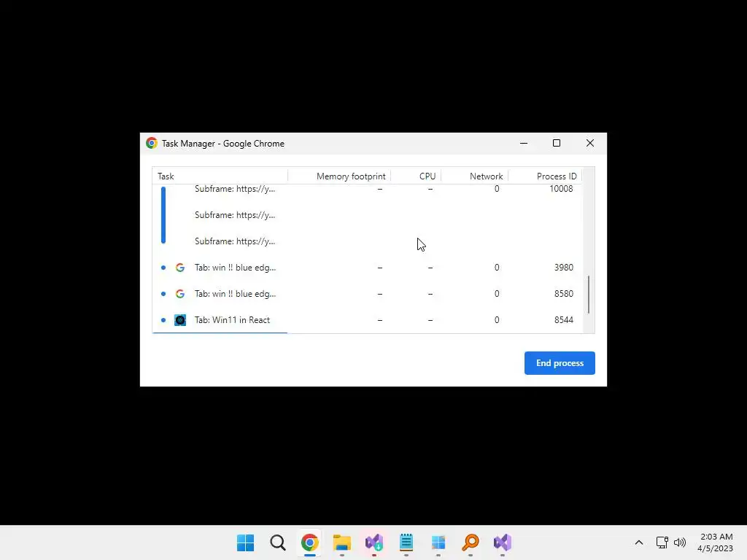Select the Subframe row with process ID 10008

tap(367, 189)
